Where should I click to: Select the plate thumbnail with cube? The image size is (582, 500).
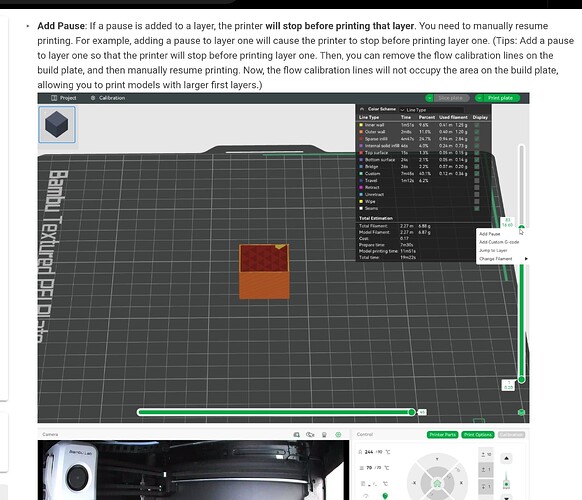pyautogui.click(x=57, y=125)
